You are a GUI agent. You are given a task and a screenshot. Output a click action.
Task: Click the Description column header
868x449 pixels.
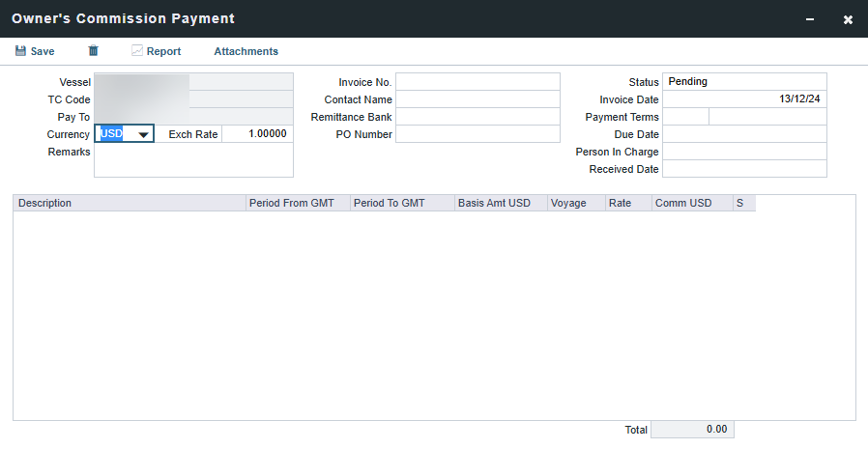click(130, 204)
